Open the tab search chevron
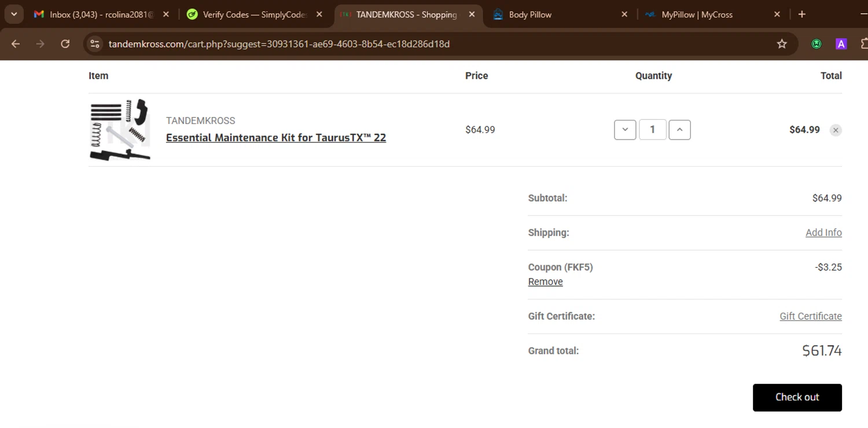The image size is (868, 428). click(14, 14)
